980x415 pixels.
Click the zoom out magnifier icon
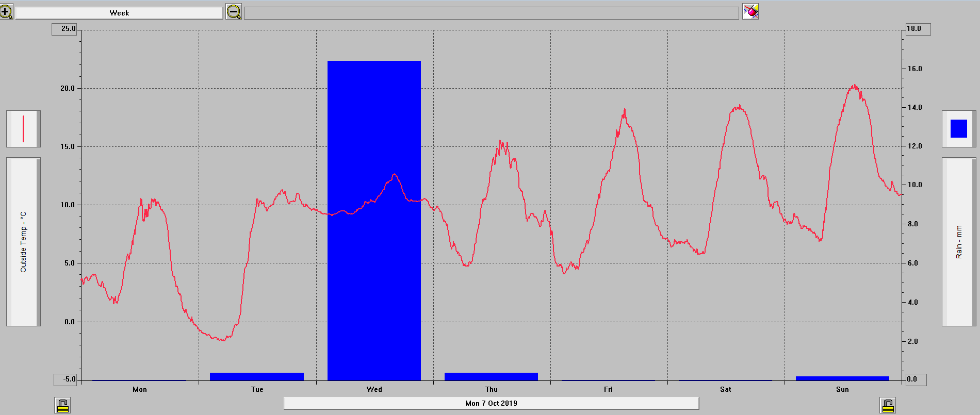234,12
